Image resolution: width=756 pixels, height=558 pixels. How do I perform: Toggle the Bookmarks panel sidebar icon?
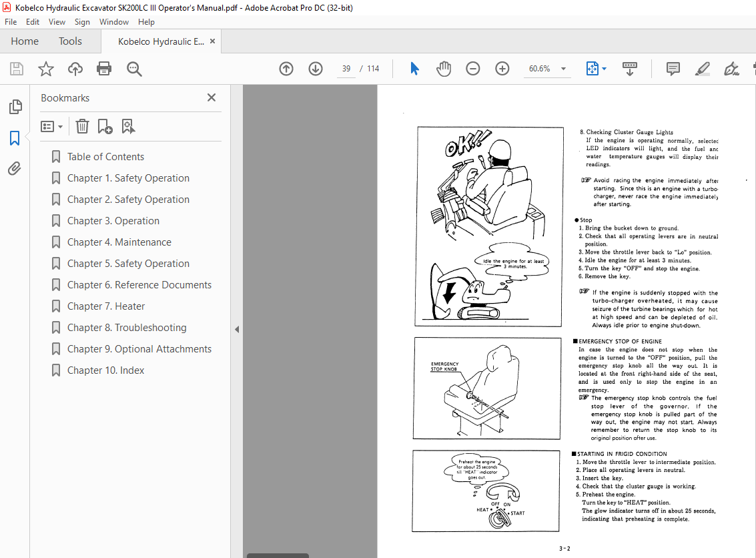(15, 138)
